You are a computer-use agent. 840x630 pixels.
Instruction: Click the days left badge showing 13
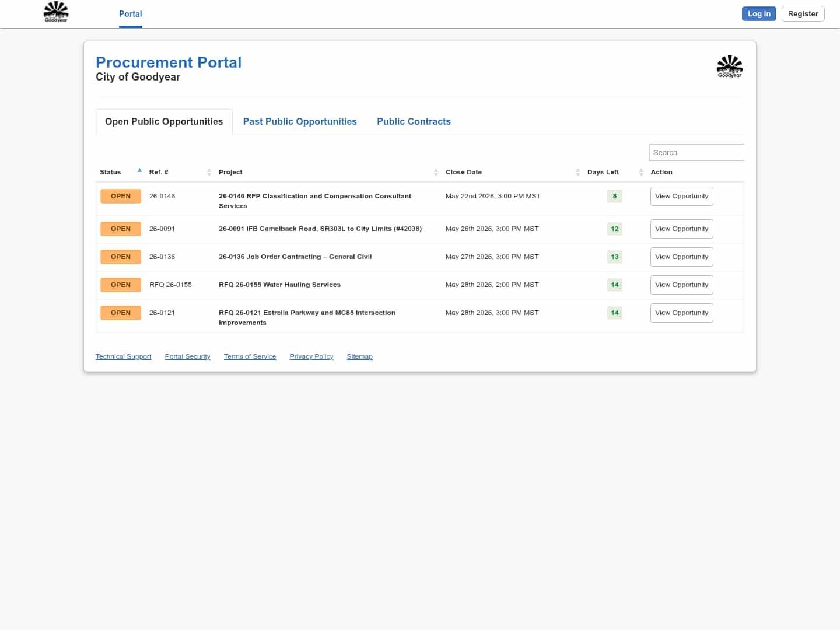click(615, 257)
